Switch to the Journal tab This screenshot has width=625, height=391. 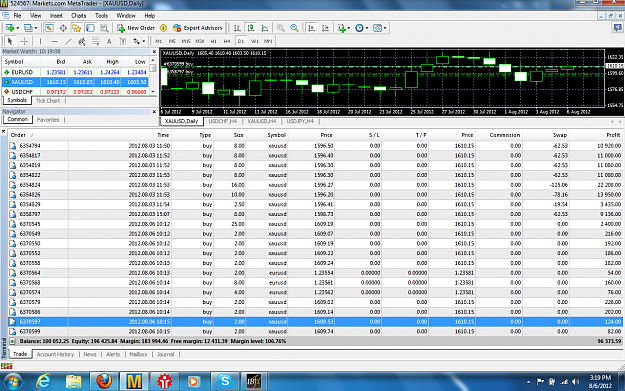[x=165, y=354]
